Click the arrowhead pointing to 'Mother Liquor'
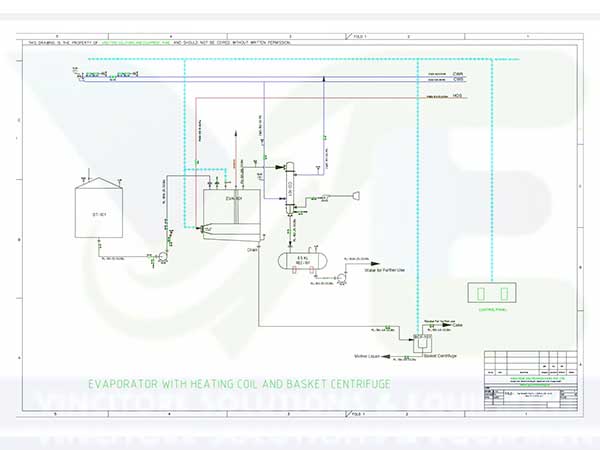The width and height of the screenshot is (600, 450). [386, 357]
